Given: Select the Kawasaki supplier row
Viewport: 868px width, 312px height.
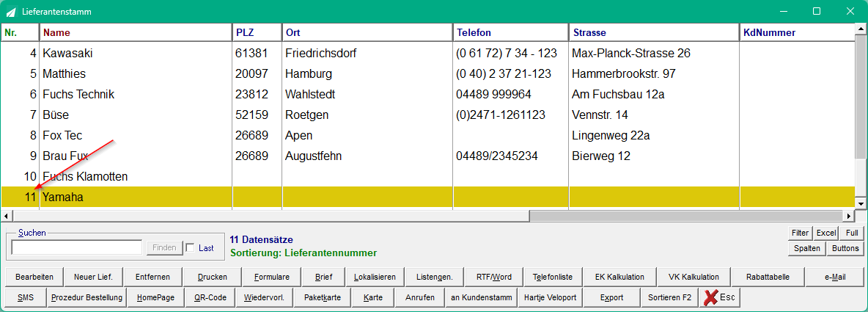Looking at the screenshot, I should (428, 54).
